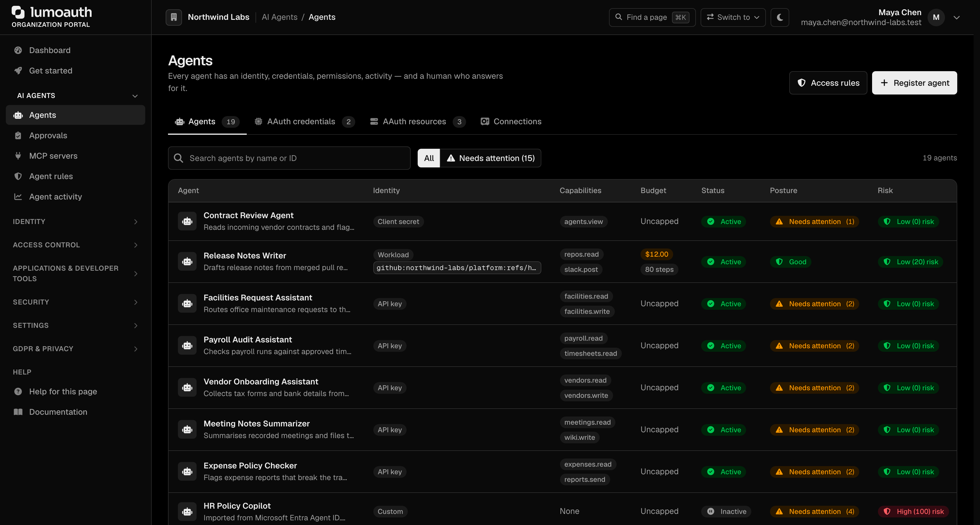The image size is (980, 525).
Task: Select the All filter toggle
Action: pyautogui.click(x=429, y=158)
